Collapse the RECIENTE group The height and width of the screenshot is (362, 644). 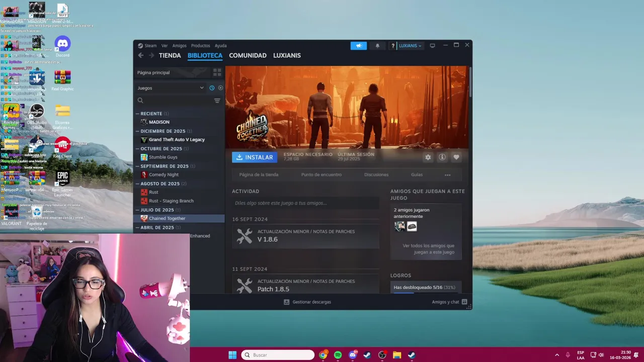pyautogui.click(x=137, y=114)
